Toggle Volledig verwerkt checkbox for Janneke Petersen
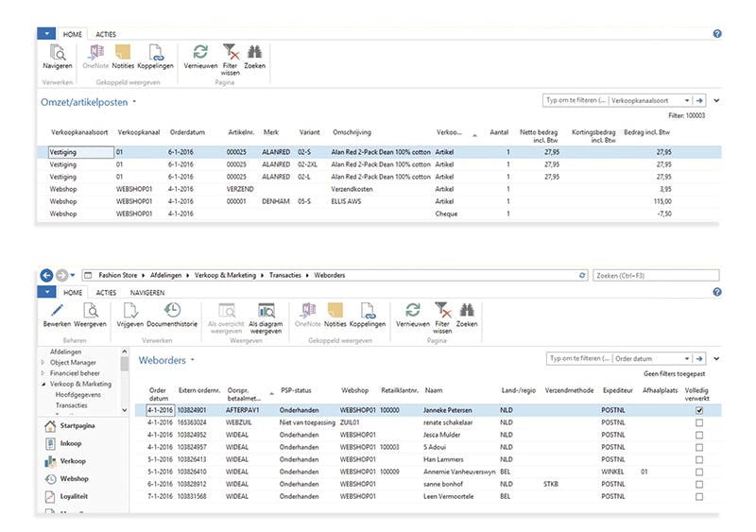756x532 pixels. click(699, 411)
